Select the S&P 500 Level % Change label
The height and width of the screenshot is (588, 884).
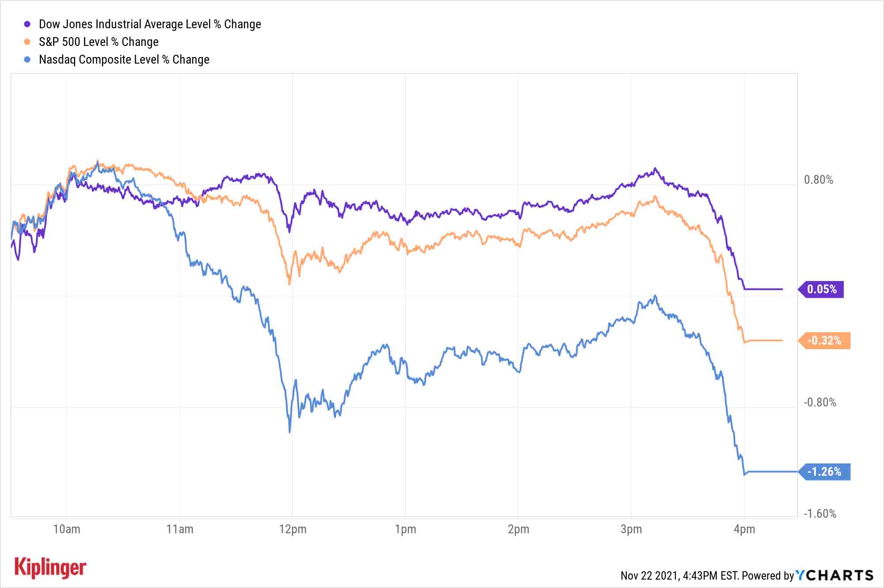pos(99,42)
